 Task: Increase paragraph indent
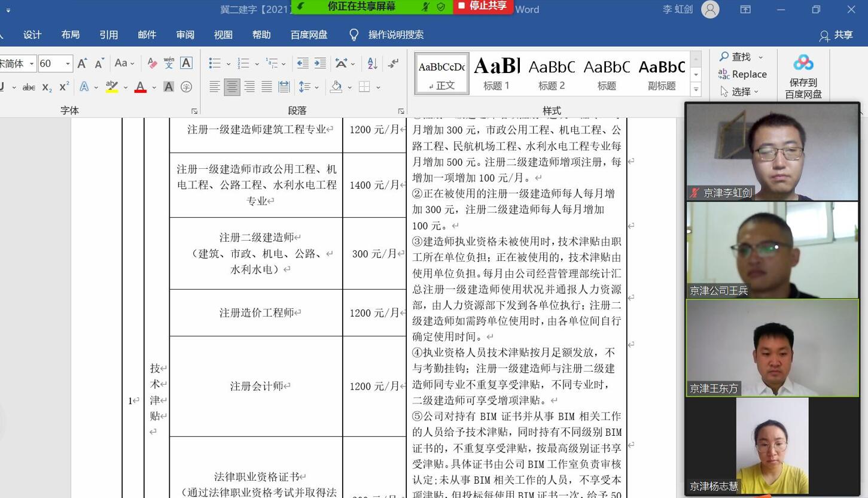(320, 63)
